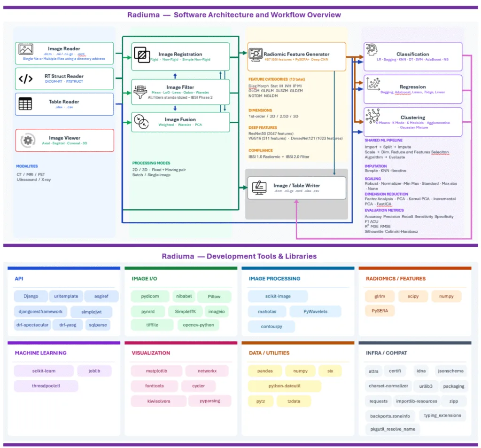Click the Classification title
481x448 pixels.
pyautogui.click(x=412, y=54)
